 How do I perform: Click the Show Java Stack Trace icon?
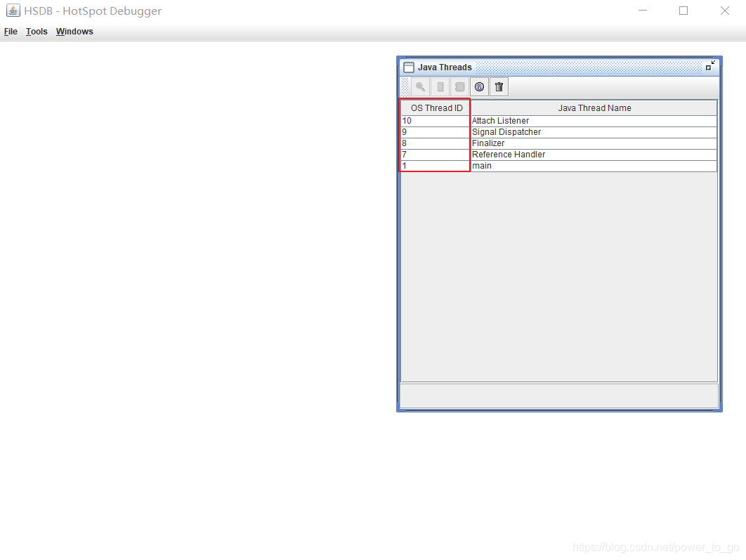(x=459, y=87)
